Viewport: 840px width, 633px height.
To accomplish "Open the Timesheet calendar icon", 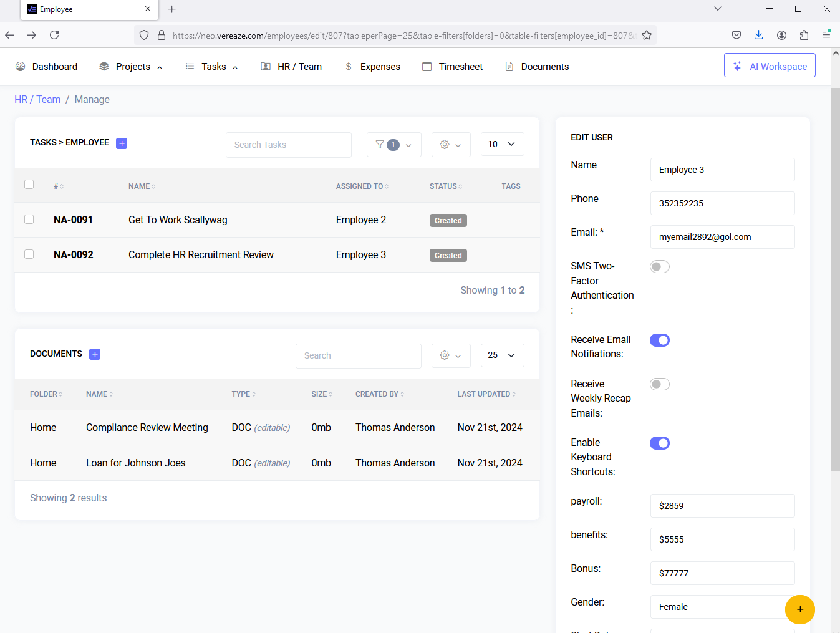I will tap(427, 66).
